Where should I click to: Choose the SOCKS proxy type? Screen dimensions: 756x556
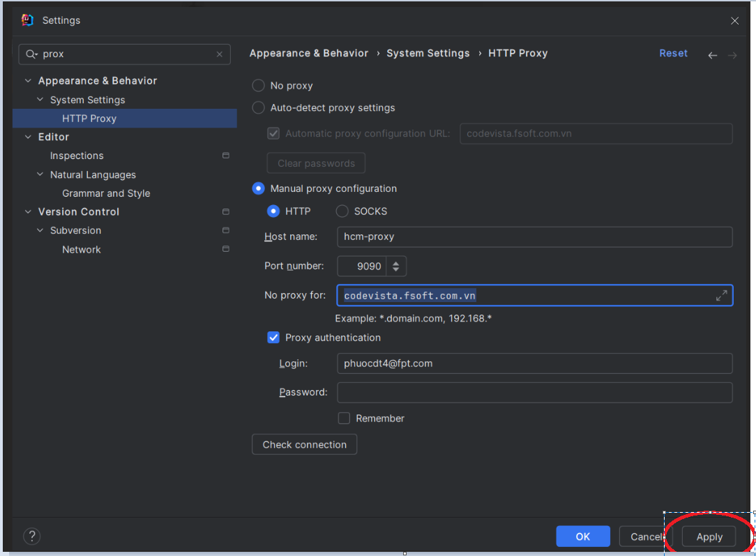click(x=342, y=211)
